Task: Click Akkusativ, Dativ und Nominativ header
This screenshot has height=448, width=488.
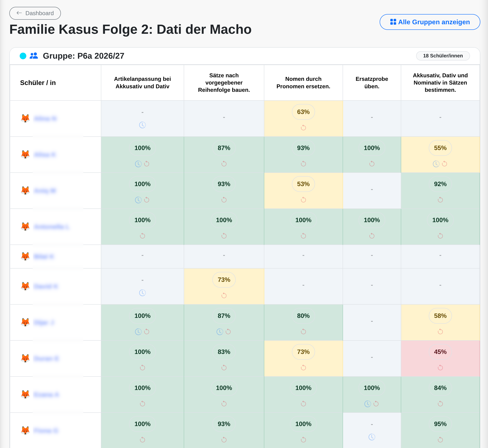Action: 440,83
